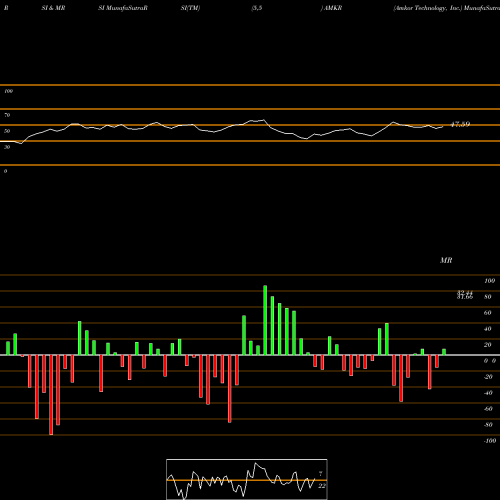Click the RSI axis label 100 on left
The image size is (500, 500).
[8, 91]
